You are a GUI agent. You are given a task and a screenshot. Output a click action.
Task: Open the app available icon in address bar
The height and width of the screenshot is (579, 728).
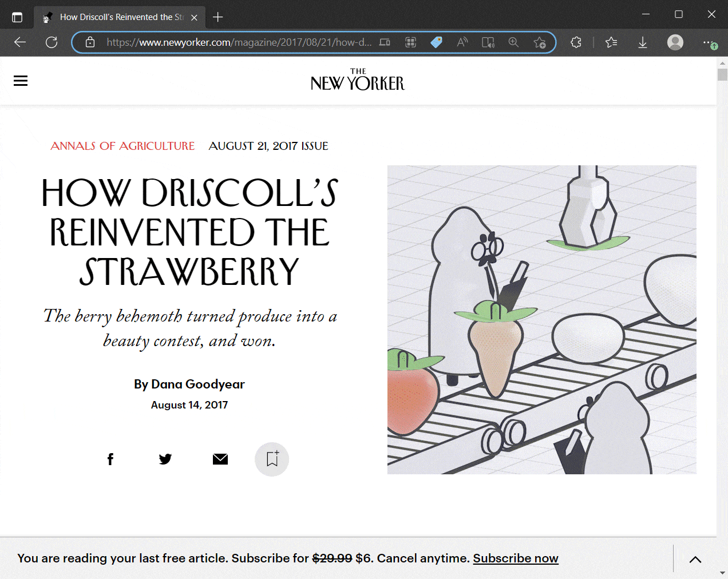(x=385, y=42)
